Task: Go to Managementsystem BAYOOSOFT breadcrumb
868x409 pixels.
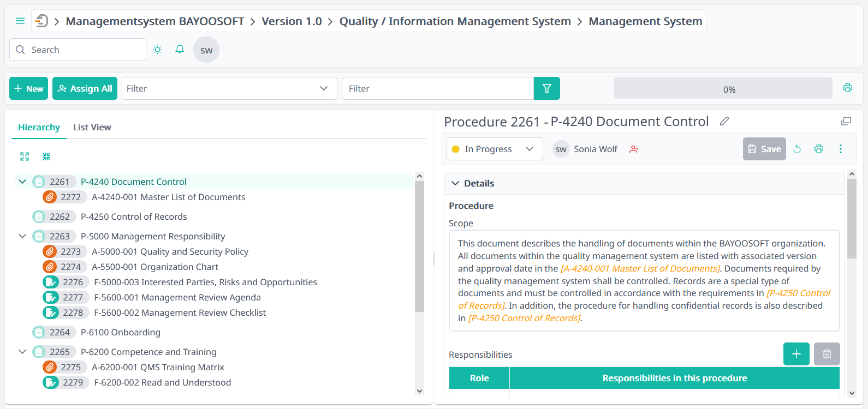Action: 155,21
